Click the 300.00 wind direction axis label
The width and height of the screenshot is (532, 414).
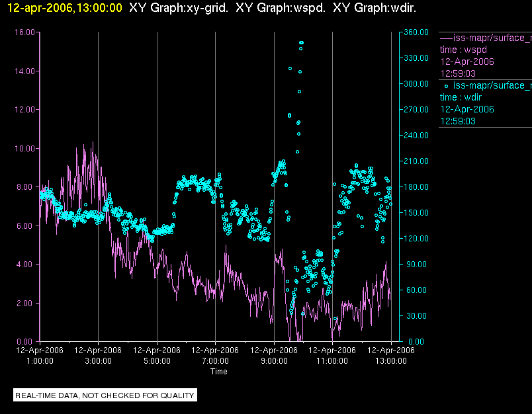[x=416, y=84]
